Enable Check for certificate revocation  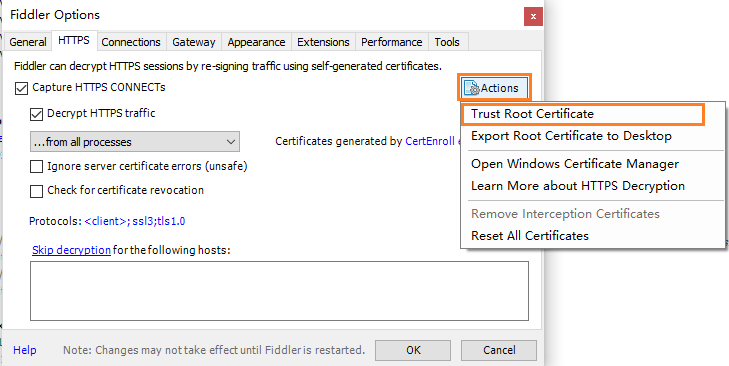36,191
